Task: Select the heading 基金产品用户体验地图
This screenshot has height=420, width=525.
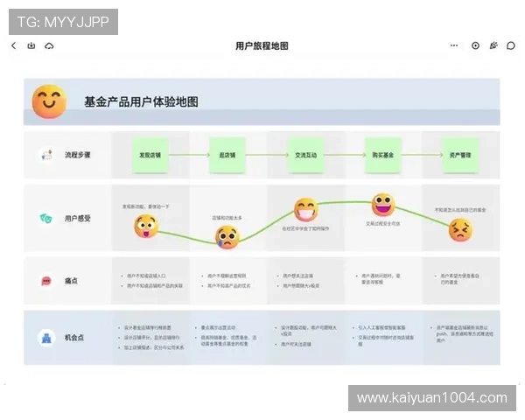Action: pyautogui.click(x=141, y=101)
